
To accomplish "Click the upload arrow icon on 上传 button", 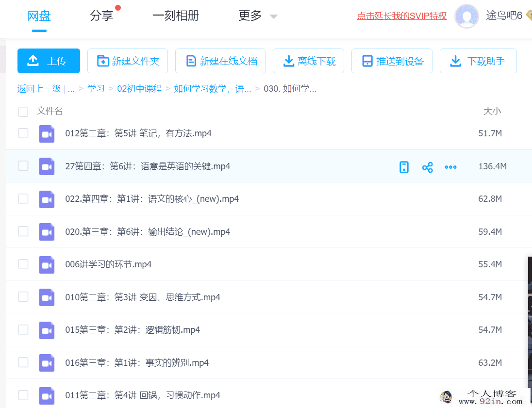I will [x=33, y=61].
